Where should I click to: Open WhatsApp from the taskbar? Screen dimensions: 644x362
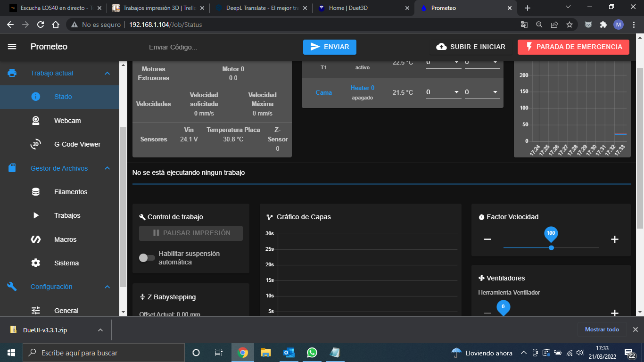(312, 353)
